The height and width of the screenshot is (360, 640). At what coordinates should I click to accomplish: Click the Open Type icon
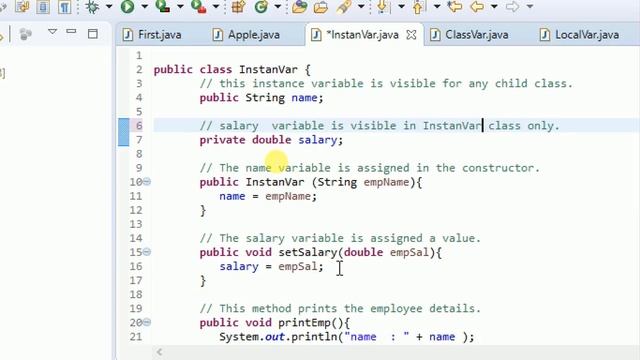299,7
